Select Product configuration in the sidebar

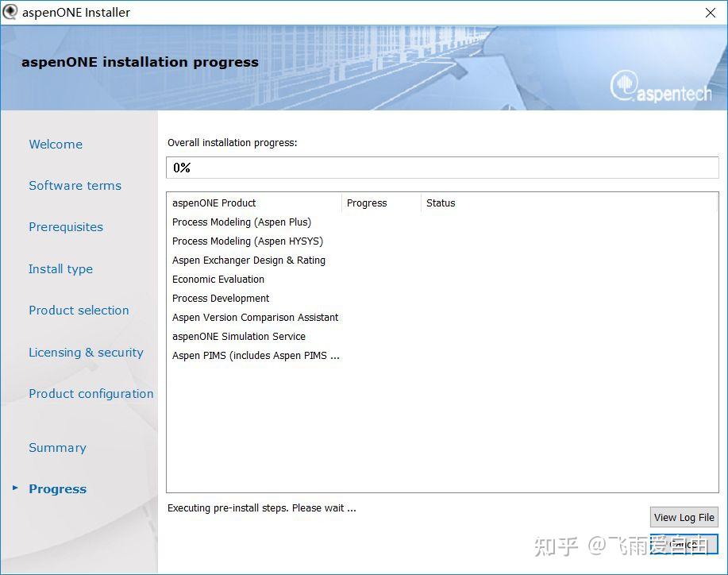91,393
